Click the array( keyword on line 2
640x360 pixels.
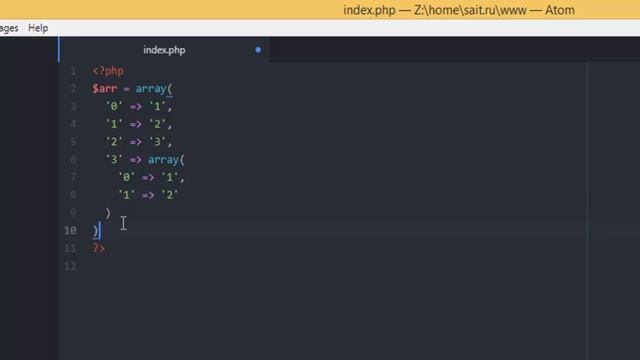tap(154, 89)
